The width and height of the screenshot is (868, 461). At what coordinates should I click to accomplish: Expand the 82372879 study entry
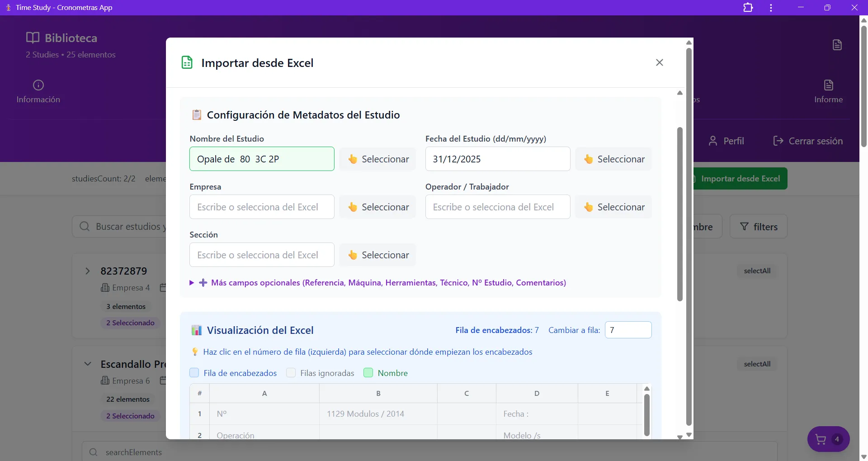click(x=88, y=271)
